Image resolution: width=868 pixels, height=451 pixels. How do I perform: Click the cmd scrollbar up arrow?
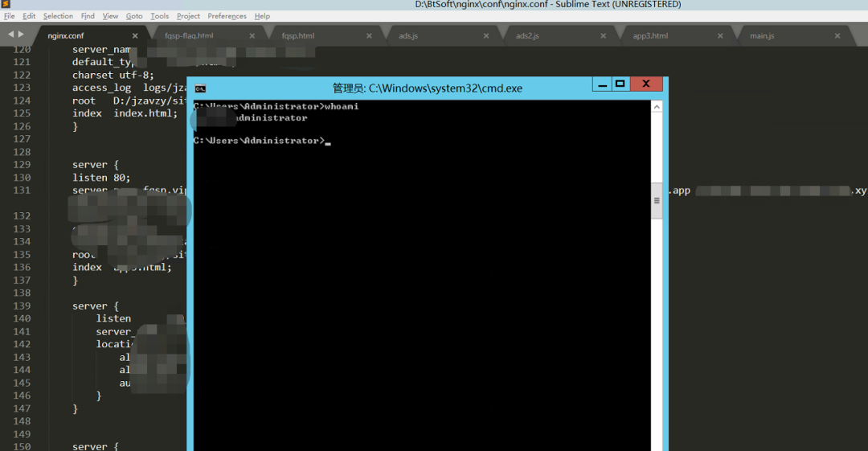(x=657, y=107)
